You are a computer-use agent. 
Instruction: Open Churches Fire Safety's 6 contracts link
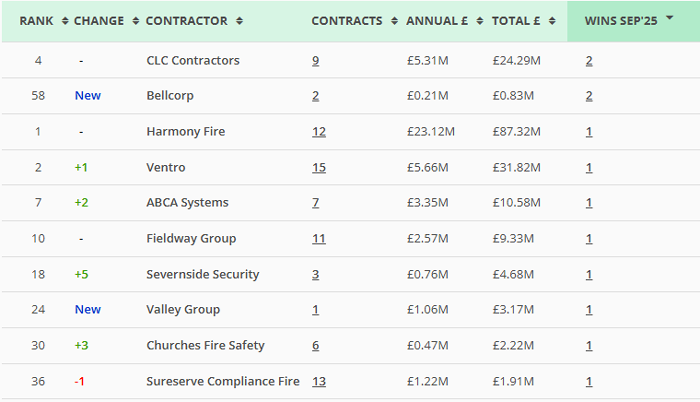tap(316, 345)
